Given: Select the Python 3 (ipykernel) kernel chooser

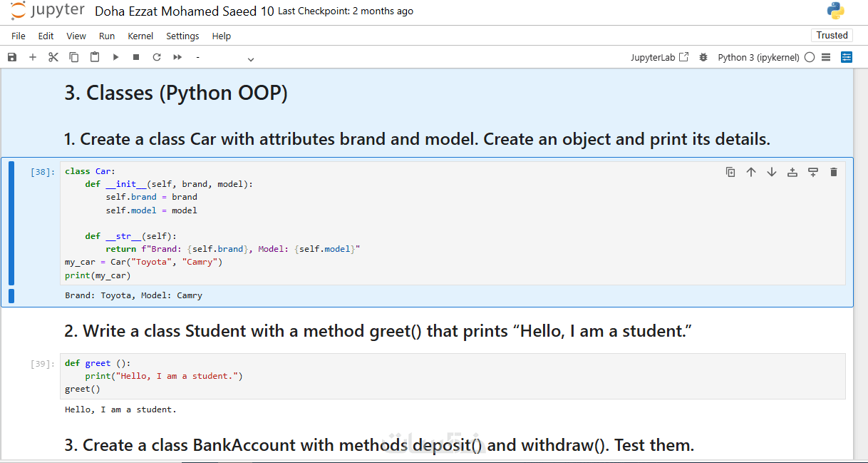Looking at the screenshot, I should [x=758, y=57].
